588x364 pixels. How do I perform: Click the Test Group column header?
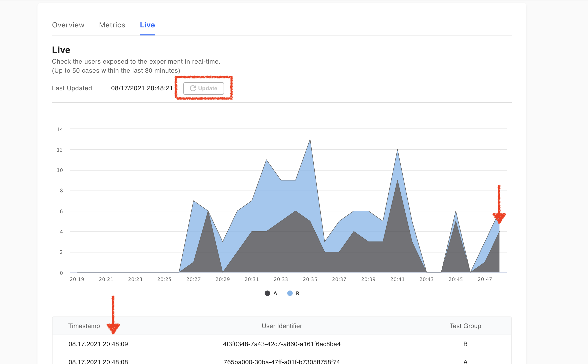click(465, 326)
